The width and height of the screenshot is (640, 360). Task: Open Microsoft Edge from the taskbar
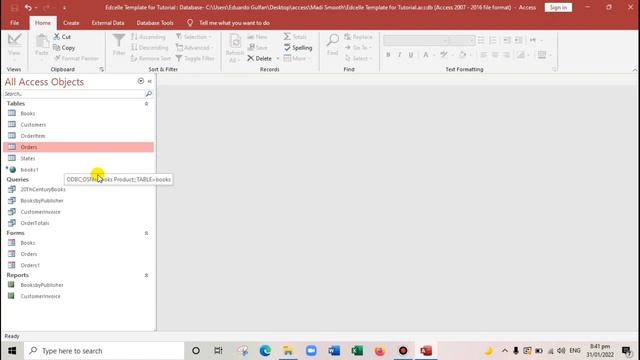pyautogui.click(x=265, y=351)
